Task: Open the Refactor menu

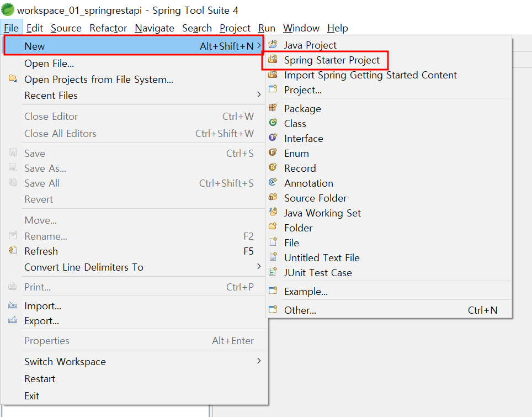Action: (x=108, y=28)
